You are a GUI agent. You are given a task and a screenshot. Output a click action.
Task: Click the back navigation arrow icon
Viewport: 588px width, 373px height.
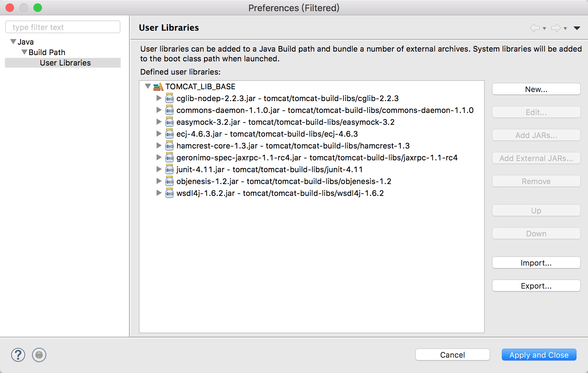pos(535,28)
